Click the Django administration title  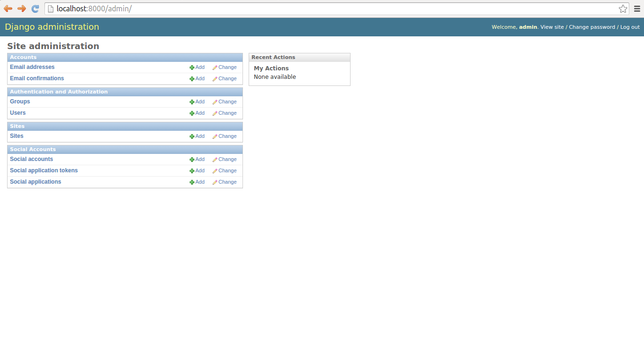[x=52, y=27]
